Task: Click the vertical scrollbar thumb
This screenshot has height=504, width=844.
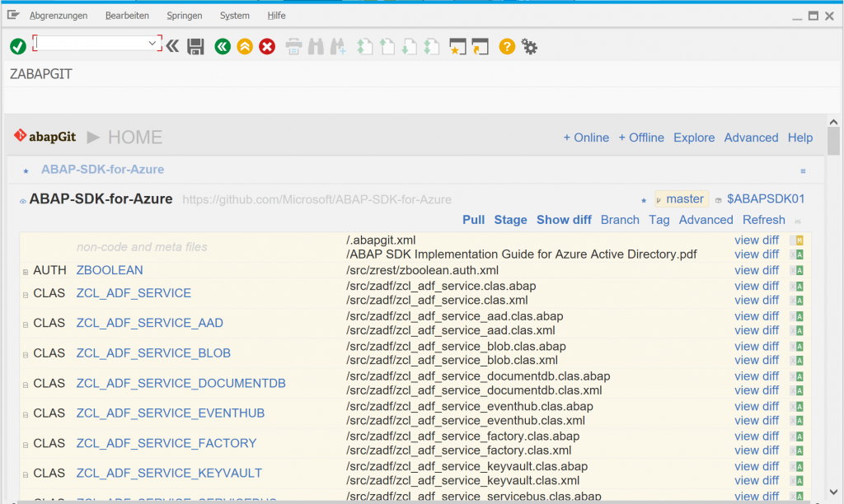Action: point(833,142)
